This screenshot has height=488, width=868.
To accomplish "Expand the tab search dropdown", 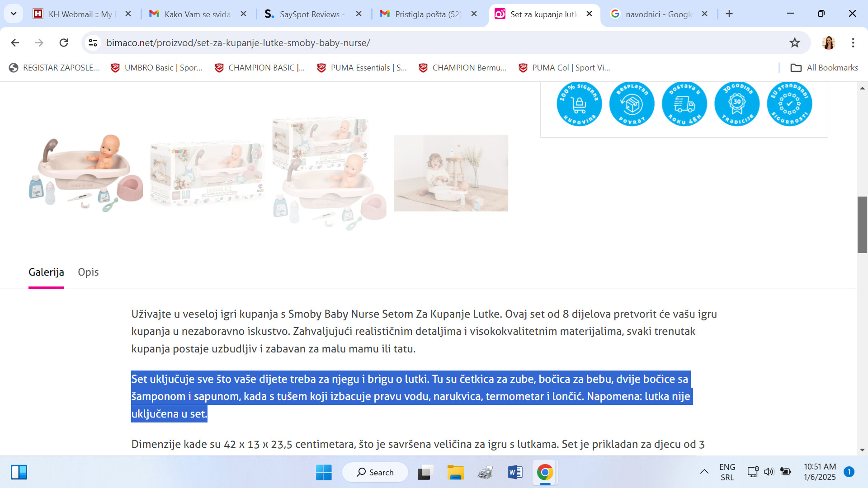I will point(14,14).
